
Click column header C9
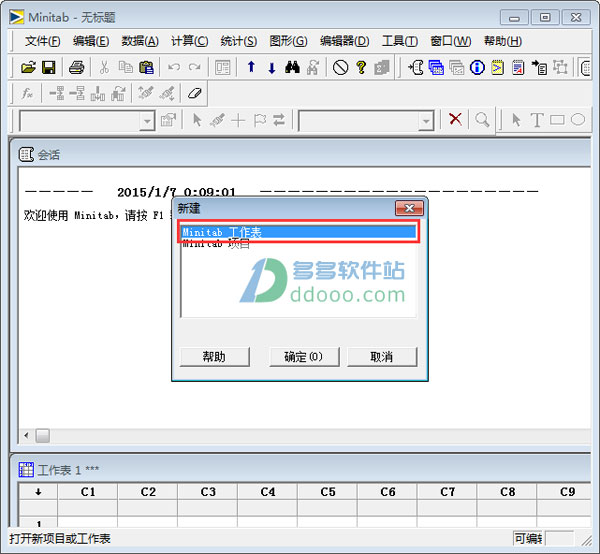click(x=564, y=492)
